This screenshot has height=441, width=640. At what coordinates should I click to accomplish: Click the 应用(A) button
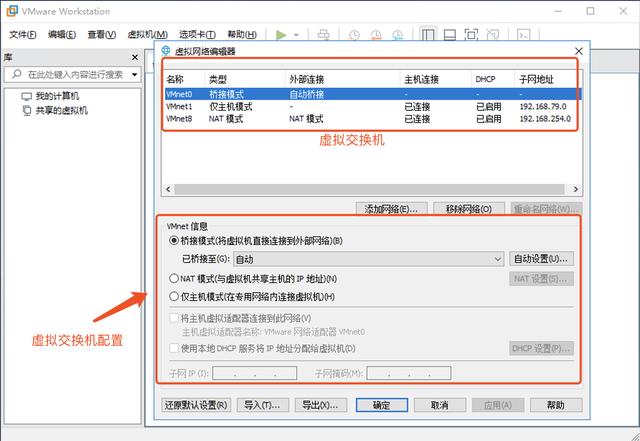pyautogui.click(x=498, y=405)
